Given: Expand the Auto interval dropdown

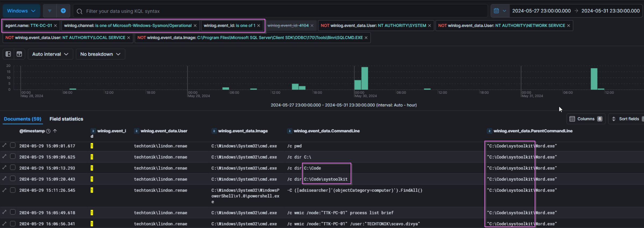Looking at the screenshot, I should [x=50, y=54].
